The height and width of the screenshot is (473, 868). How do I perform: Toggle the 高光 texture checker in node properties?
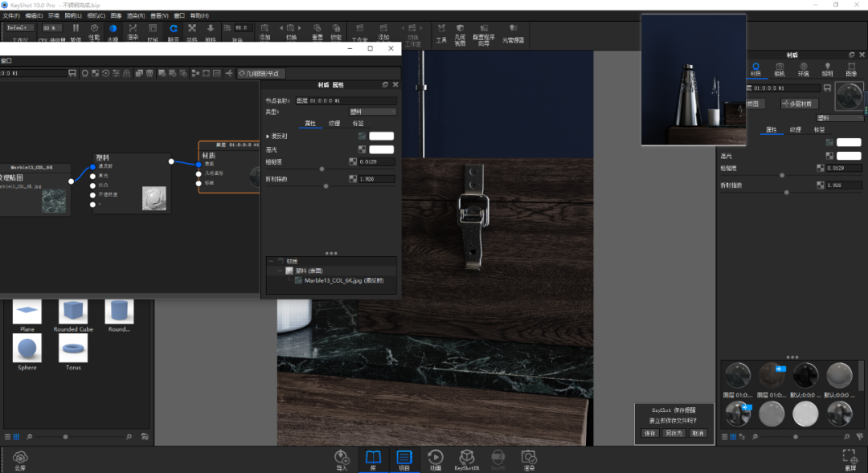(362, 149)
